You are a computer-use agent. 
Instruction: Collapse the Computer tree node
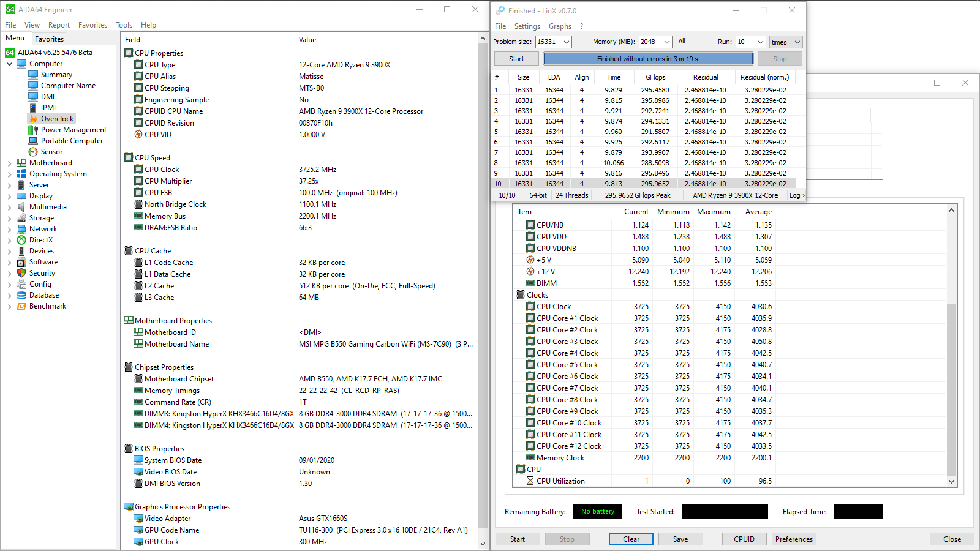pyautogui.click(x=9, y=64)
